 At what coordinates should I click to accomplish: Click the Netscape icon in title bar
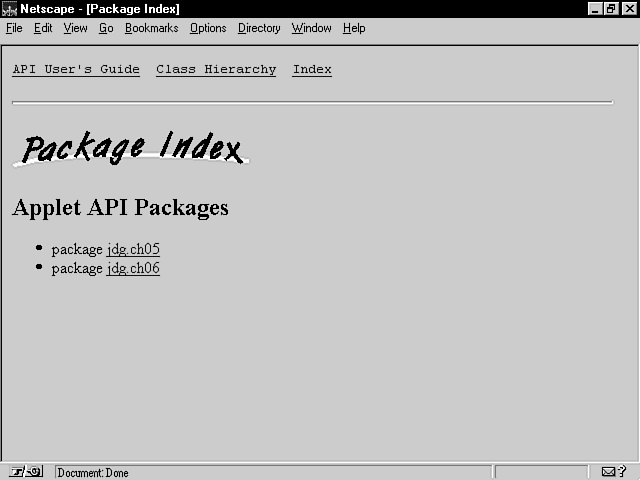pyautogui.click(x=9, y=9)
